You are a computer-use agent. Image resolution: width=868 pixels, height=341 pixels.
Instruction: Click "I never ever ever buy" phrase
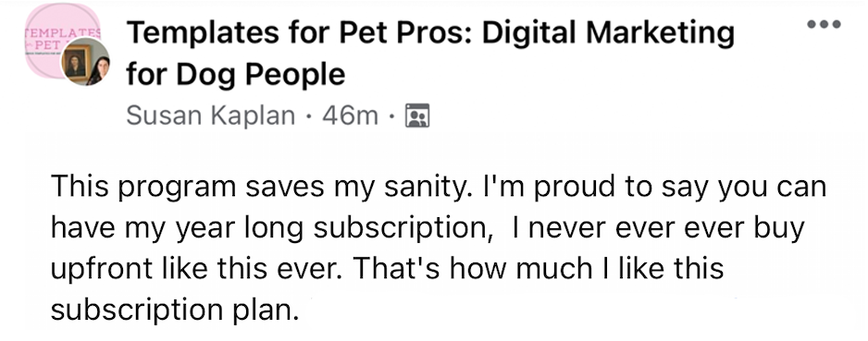(659, 228)
